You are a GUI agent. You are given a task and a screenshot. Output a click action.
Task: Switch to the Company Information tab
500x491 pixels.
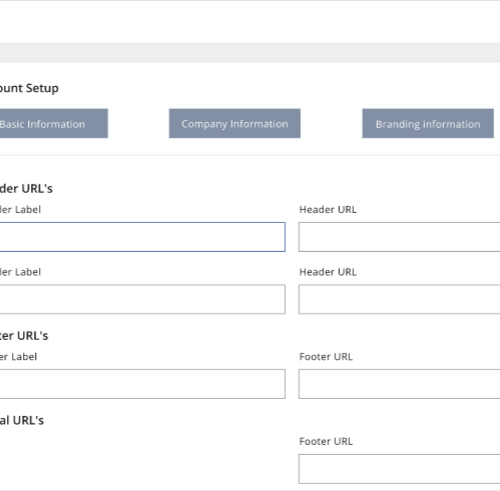click(235, 124)
